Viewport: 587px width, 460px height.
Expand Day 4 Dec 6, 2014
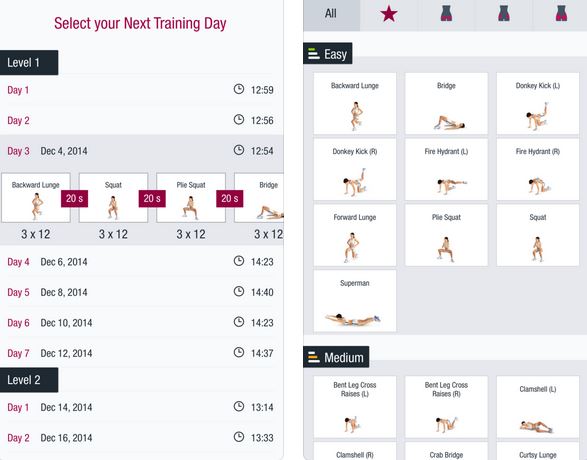(142, 262)
